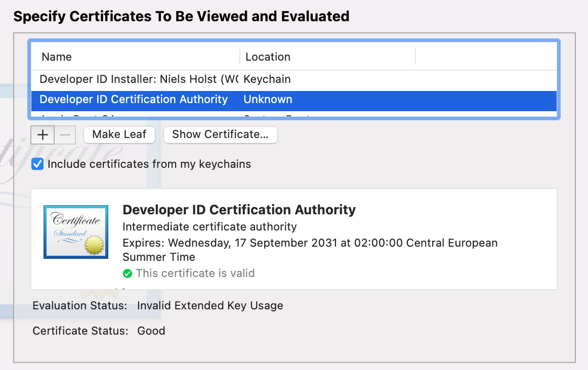Sort list by Location column header

268,57
